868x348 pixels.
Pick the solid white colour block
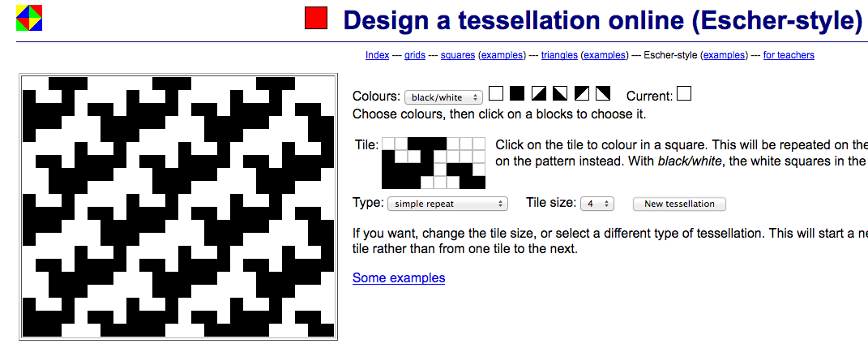click(x=496, y=94)
